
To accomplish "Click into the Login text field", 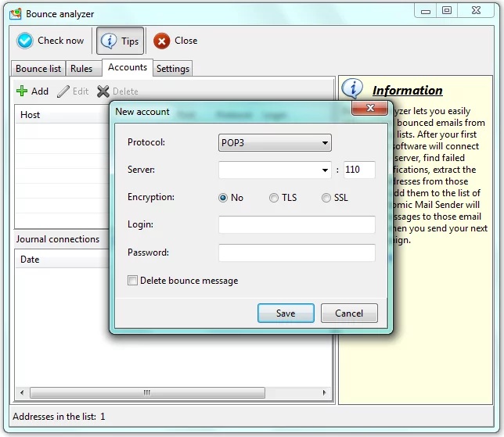I will tap(297, 225).
